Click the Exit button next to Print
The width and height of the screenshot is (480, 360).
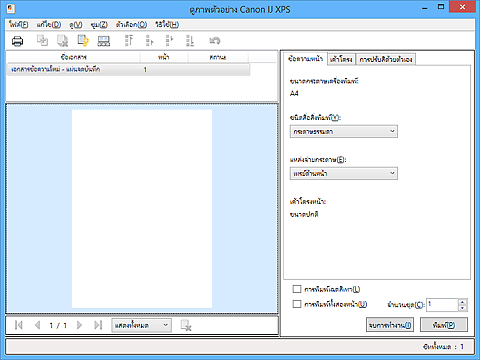(390, 325)
